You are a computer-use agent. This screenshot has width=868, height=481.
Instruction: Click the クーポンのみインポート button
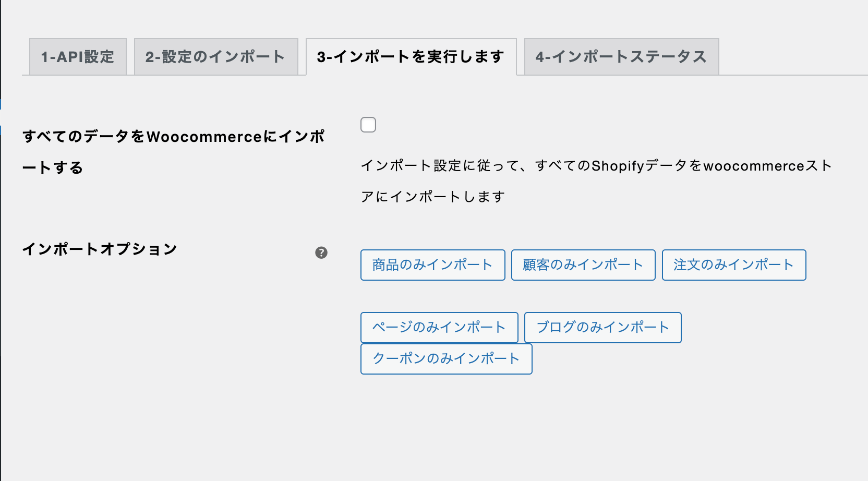pyautogui.click(x=446, y=359)
